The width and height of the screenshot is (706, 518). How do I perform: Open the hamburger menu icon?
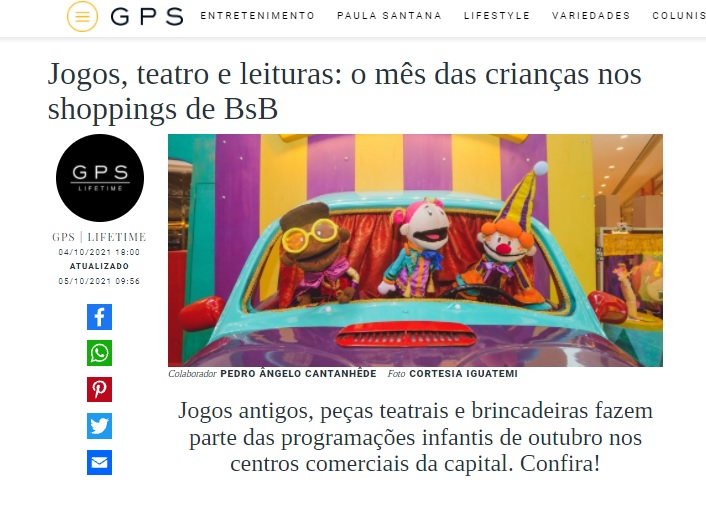(82, 17)
